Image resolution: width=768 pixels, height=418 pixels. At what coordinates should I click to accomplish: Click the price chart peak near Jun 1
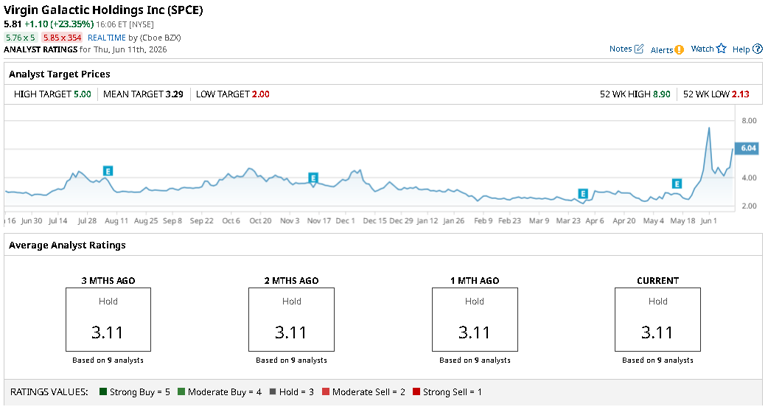coord(709,128)
